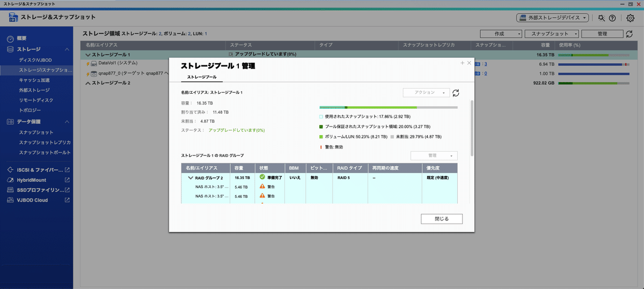Open VJBOD Cloud external link arrow
The image size is (644, 289).
(x=67, y=200)
